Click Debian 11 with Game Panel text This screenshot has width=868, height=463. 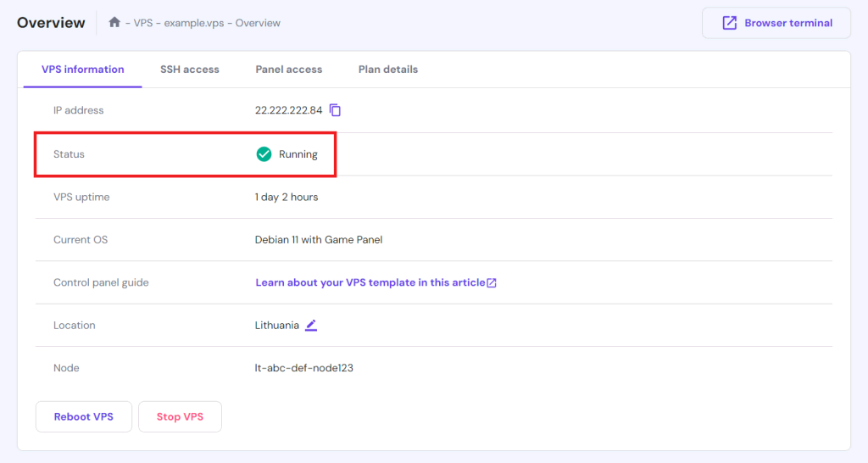pos(319,240)
